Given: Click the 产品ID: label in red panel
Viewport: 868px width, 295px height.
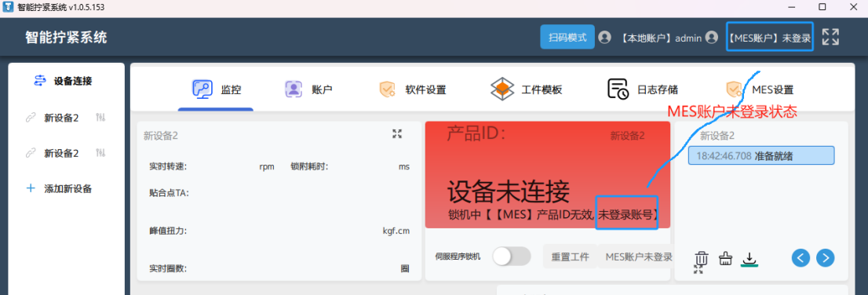Looking at the screenshot, I should click(476, 133).
